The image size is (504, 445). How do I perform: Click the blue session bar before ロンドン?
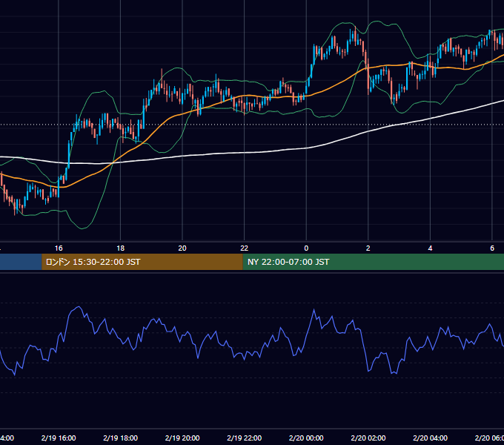[21, 262]
